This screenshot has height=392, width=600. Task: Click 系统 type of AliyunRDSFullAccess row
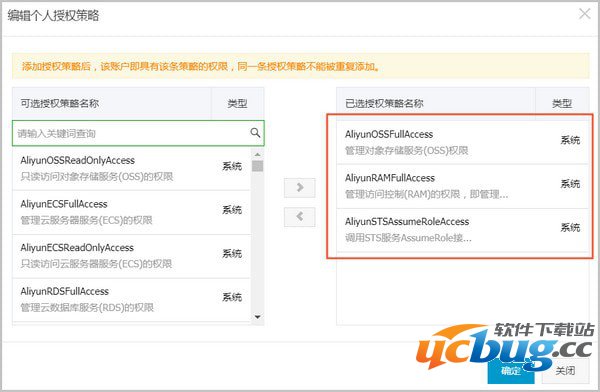(232, 297)
